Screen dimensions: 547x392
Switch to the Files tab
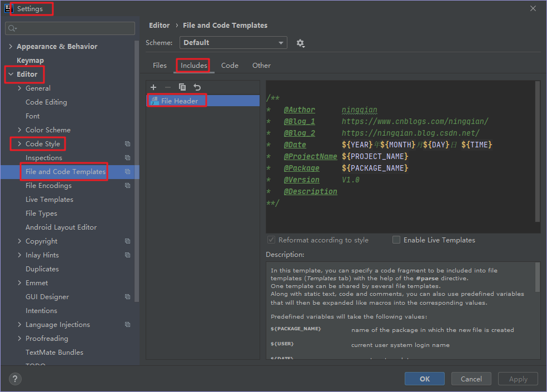(160, 65)
